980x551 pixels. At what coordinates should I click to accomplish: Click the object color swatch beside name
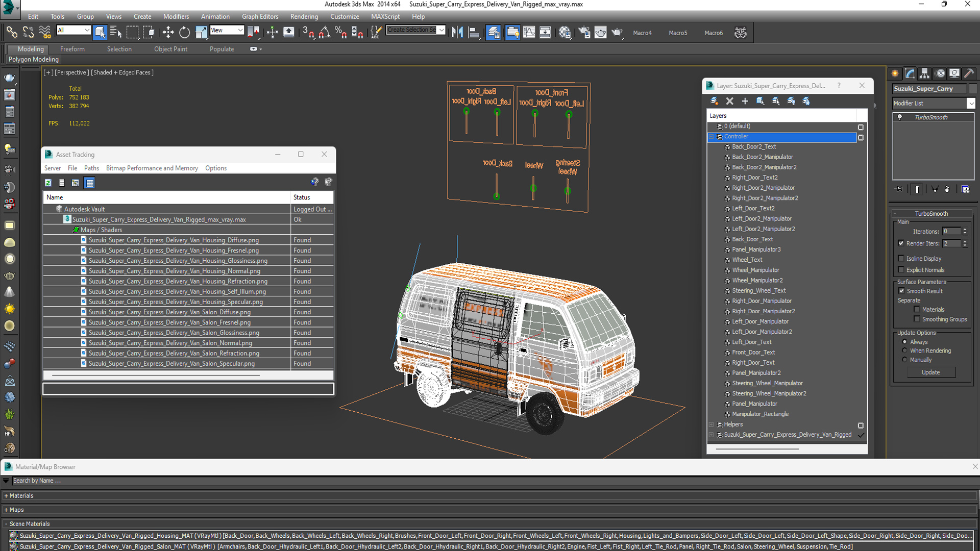pyautogui.click(x=973, y=88)
